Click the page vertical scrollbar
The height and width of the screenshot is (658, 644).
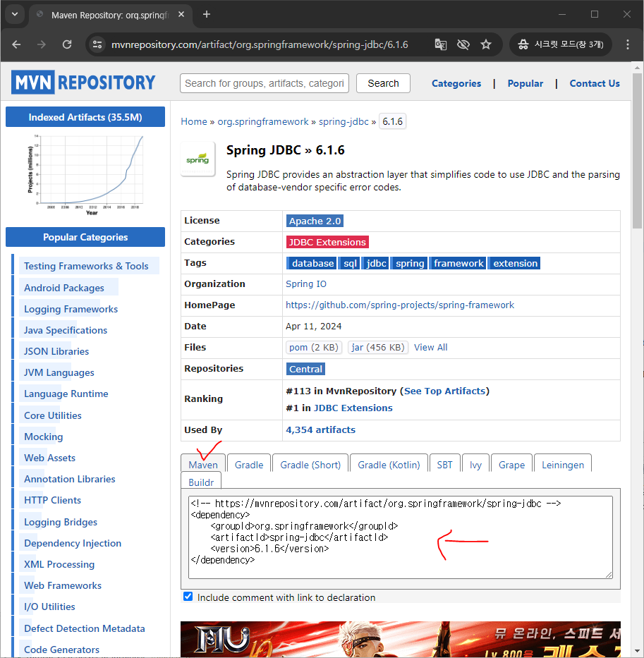tap(637, 151)
